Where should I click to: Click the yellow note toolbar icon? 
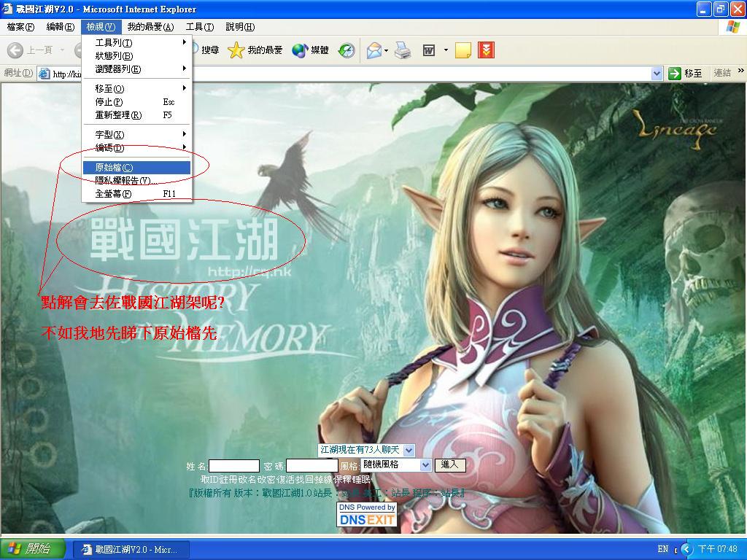point(463,50)
